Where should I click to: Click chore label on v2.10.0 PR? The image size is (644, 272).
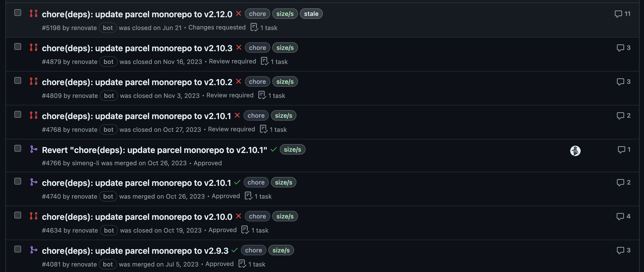point(257,216)
